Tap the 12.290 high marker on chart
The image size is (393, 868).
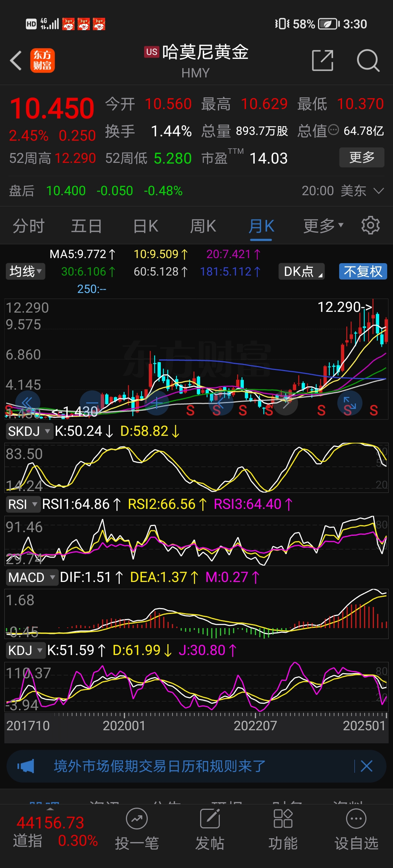345,307
